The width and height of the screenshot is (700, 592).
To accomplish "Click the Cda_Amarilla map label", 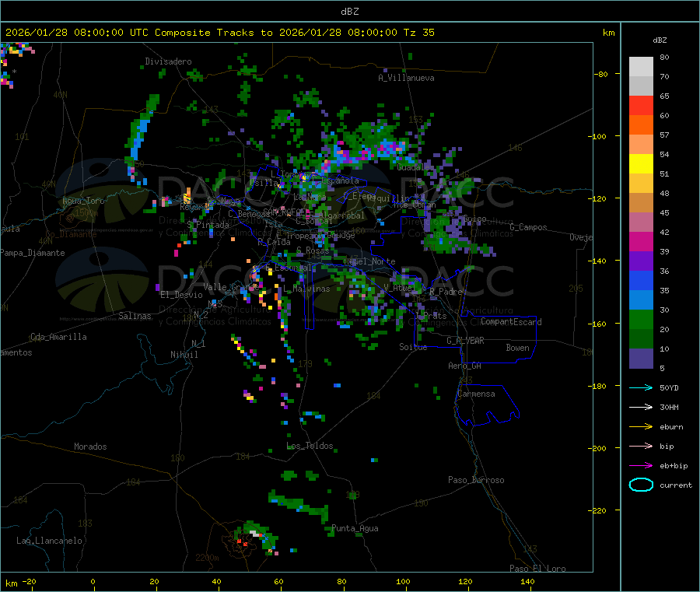I will [58, 337].
